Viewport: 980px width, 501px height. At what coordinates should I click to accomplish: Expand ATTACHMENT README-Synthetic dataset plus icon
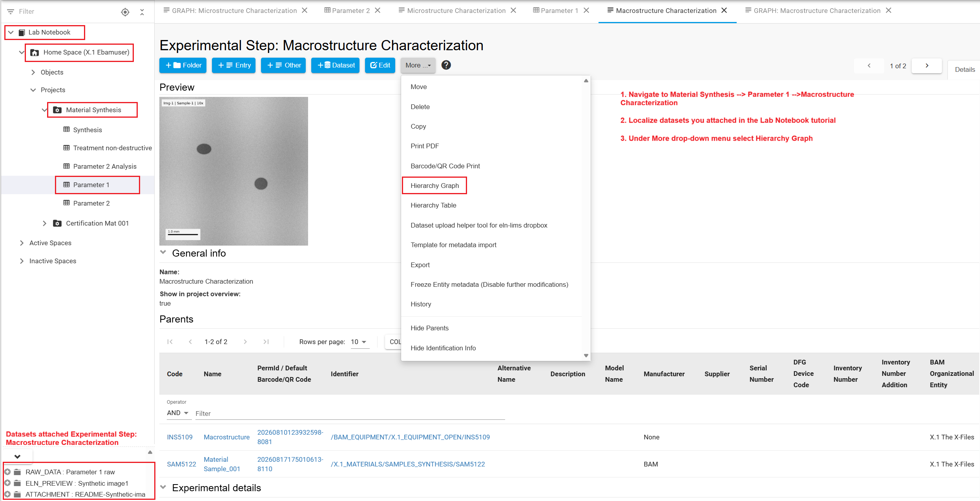(7, 494)
